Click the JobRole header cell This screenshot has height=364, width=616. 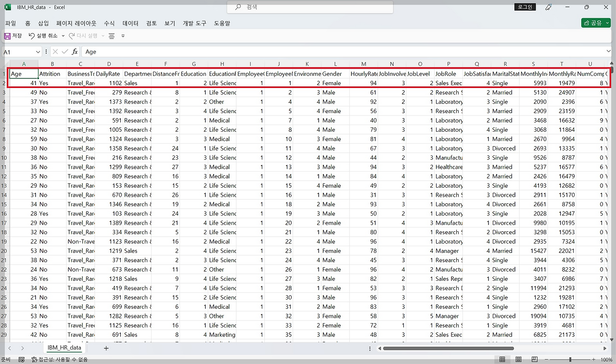point(449,74)
